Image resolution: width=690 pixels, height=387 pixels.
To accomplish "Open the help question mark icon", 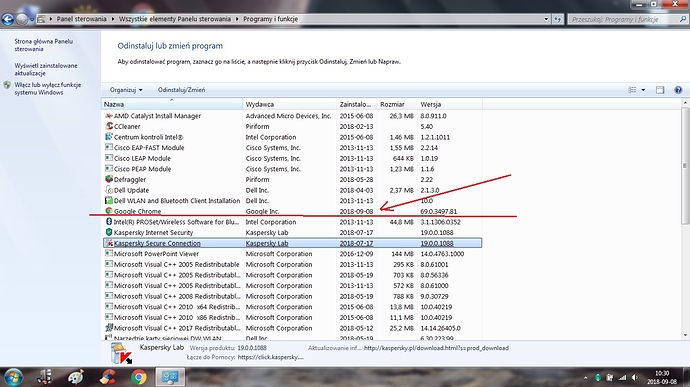I will [678, 90].
